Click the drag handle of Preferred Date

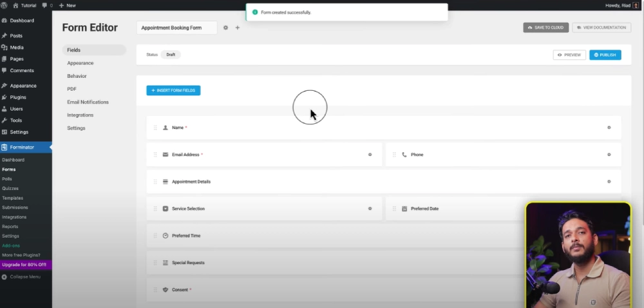394,209
